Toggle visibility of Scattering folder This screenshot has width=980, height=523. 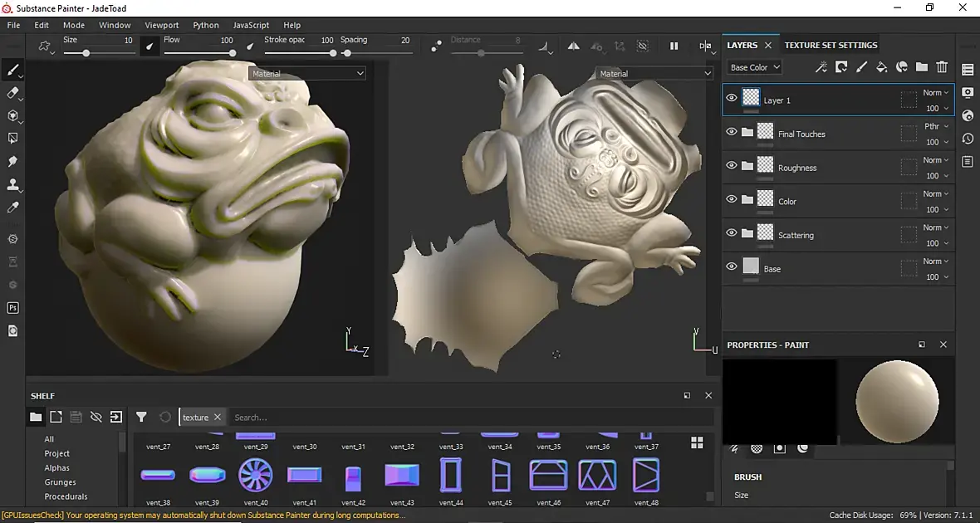point(731,233)
